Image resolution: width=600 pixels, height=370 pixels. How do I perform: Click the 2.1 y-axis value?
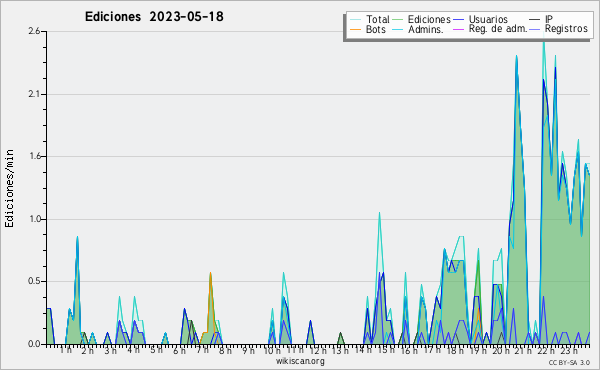tap(34, 94)
